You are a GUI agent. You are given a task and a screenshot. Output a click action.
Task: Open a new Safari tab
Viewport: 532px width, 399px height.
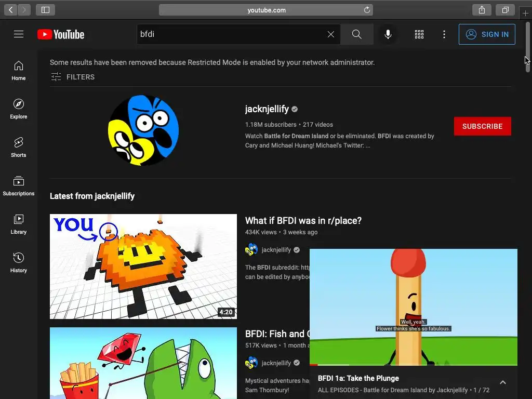coord(525,13)
